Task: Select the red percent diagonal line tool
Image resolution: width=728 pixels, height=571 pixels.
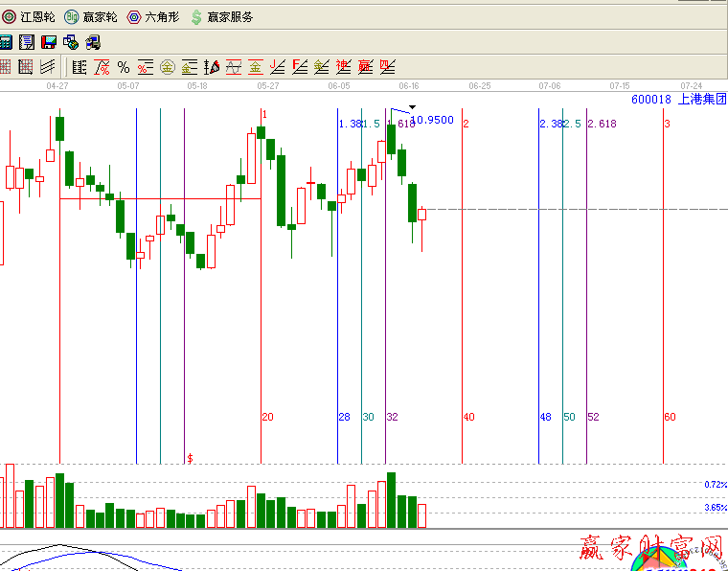Action: 102,67
